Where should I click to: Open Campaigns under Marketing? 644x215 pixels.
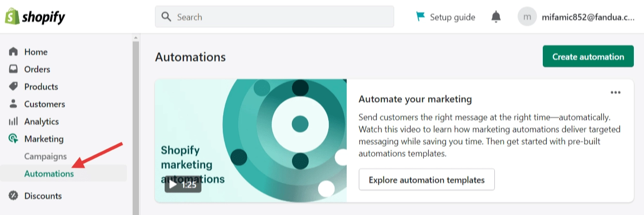pyautogui.click(x=46, y=157)
